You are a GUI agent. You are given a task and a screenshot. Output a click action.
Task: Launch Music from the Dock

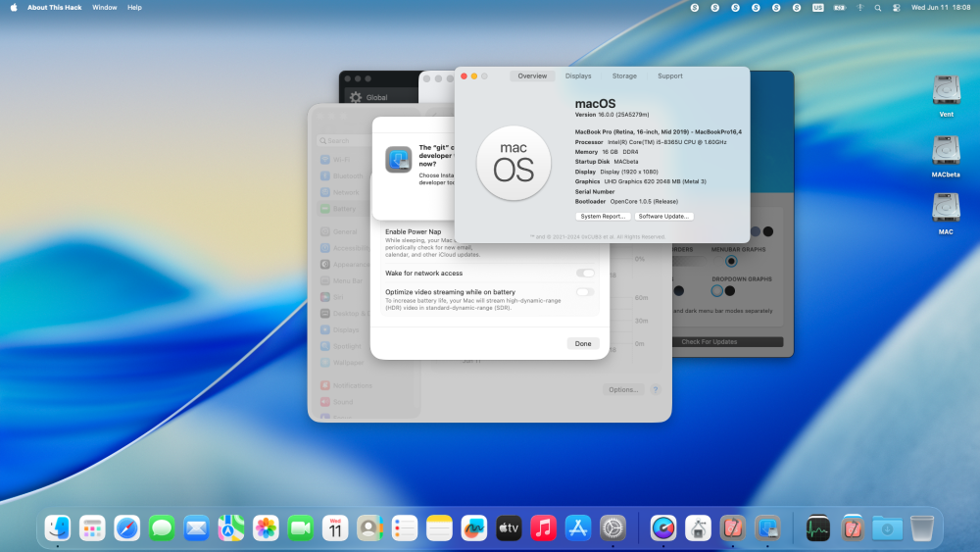543,528
